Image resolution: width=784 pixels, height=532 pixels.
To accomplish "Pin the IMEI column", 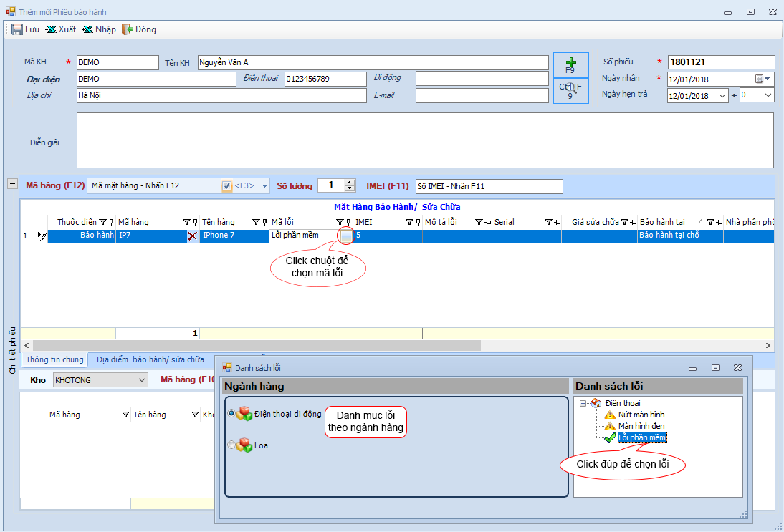I will (418, 222).
